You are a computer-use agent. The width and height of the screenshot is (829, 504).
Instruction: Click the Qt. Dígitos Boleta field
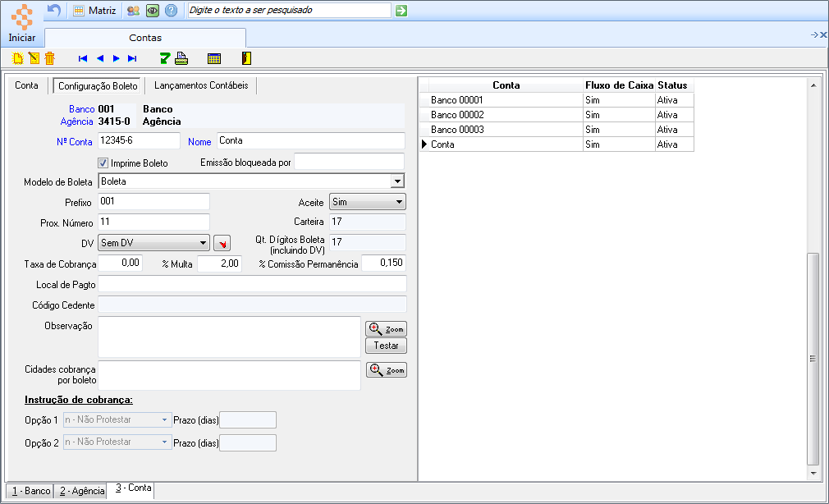click(x=368, y=242)
